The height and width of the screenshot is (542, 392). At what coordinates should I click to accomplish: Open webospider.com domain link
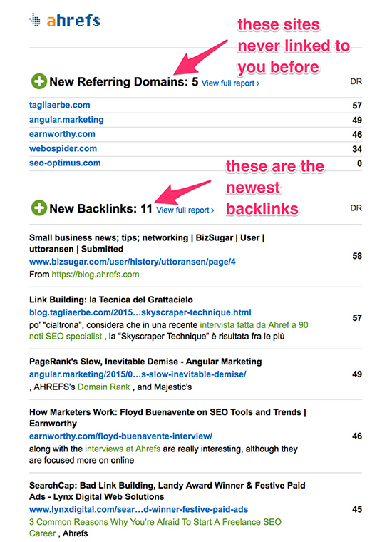(x=63, y=148)
